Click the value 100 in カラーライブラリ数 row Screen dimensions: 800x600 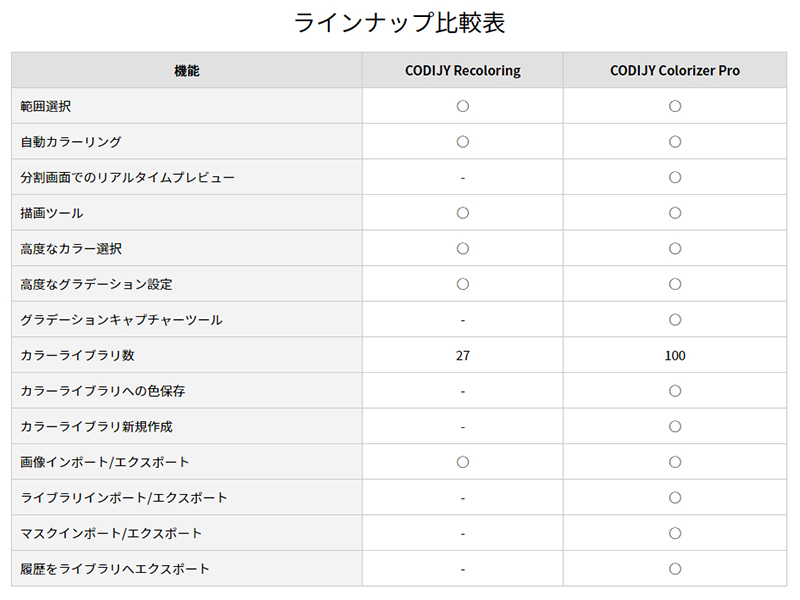coord(675,355)
